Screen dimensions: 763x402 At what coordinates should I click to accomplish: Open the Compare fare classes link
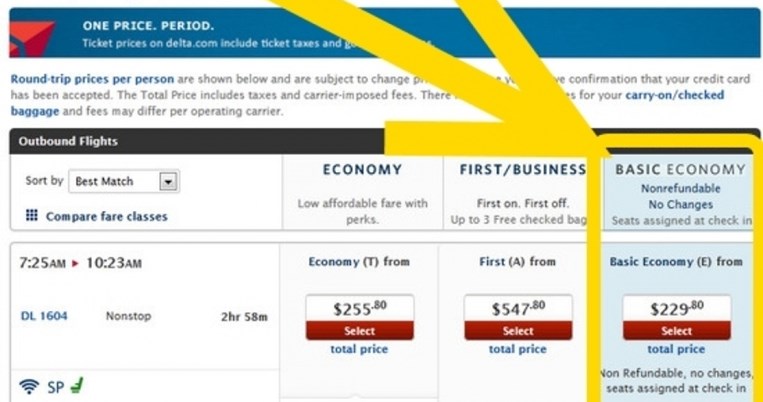[106, 216]
